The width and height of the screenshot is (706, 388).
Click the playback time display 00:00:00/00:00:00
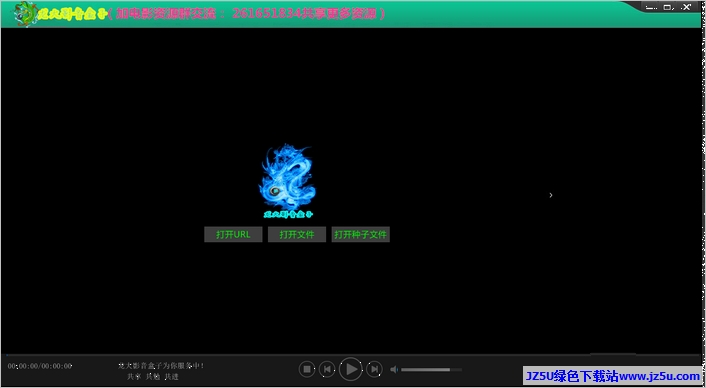(40, 366)
